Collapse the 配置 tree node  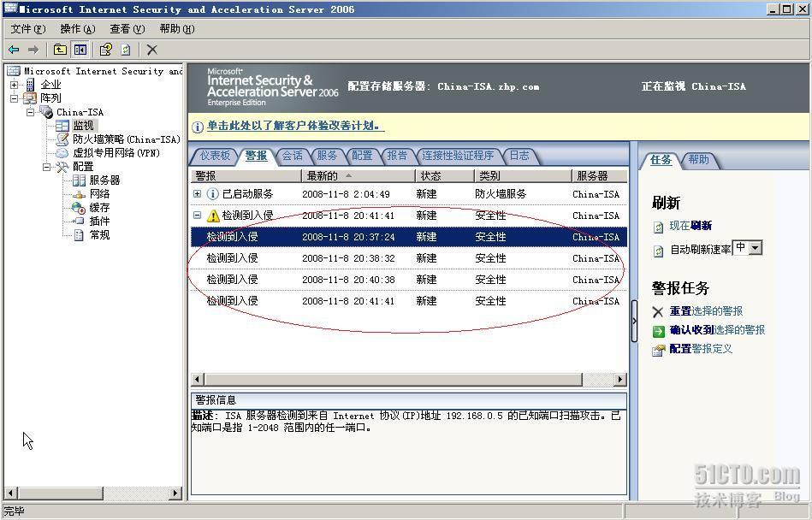(47, 167)
